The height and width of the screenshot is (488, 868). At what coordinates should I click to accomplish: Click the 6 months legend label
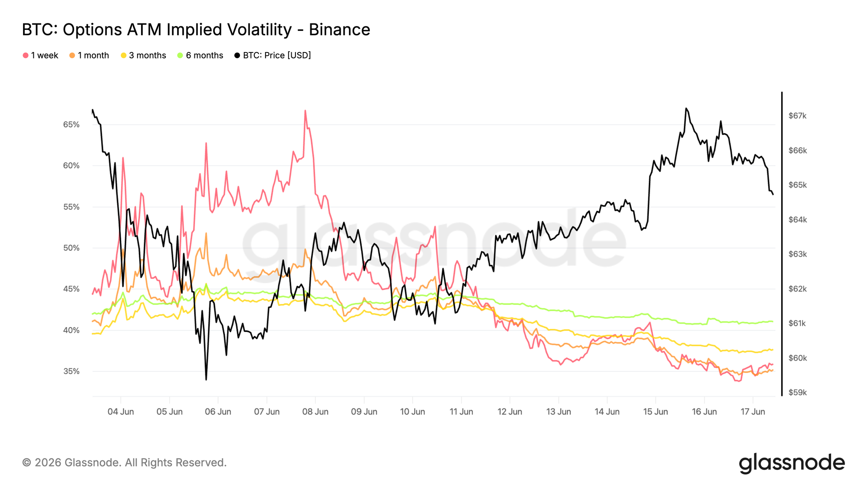pos(204,56)
